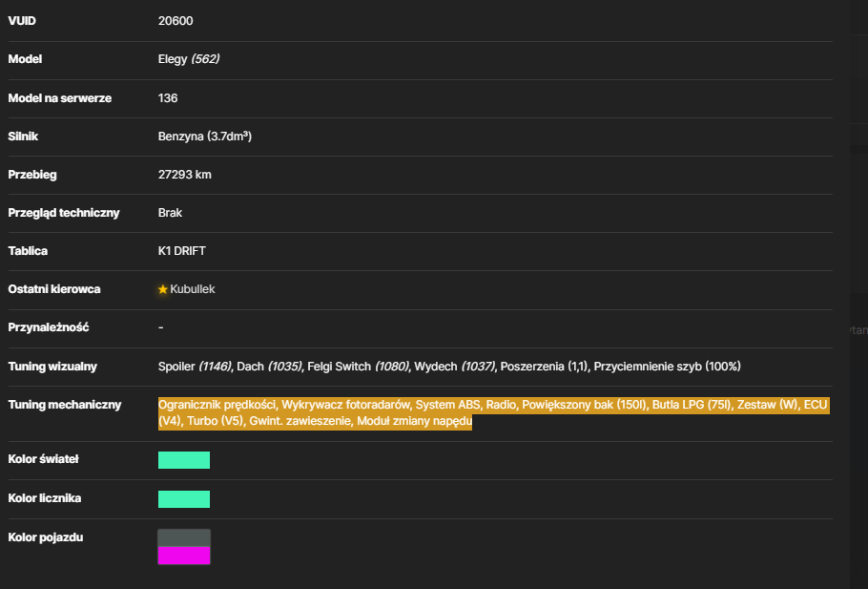The width and height of the screenshot is (868, 589).
Task: Click the Przegląd techniczny label
Action: tap(64, 213)
